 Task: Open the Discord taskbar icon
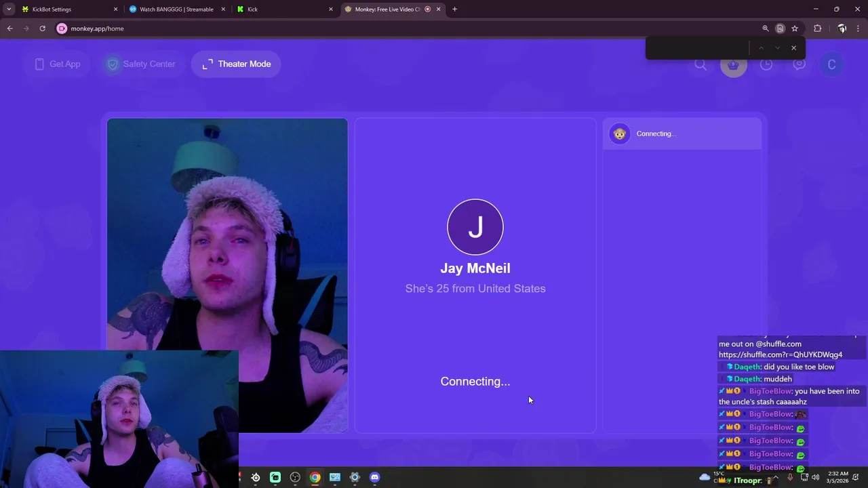click(x=375, y=477)
